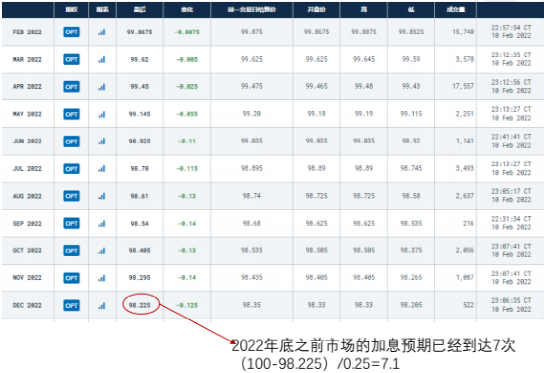Click prior settle value 99.475
The width and height of the screenshot is (544, 373).
[252, 86]
